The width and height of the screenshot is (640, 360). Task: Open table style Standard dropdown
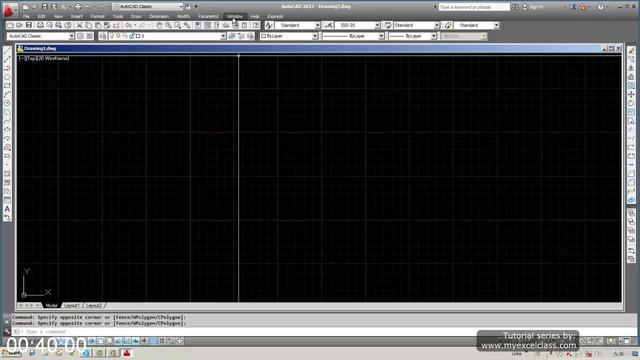click(437, 25)
